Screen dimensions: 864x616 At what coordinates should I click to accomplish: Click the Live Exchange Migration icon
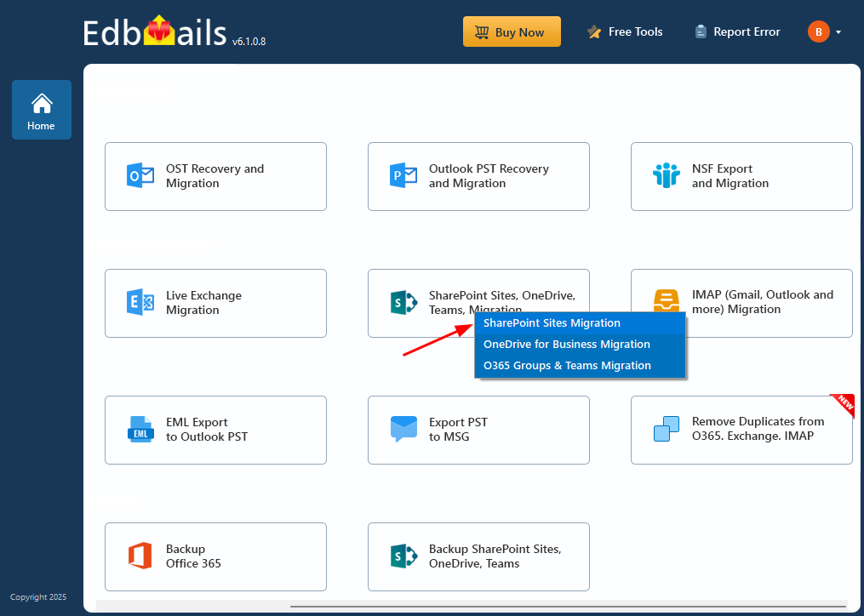tap(140, 303)
